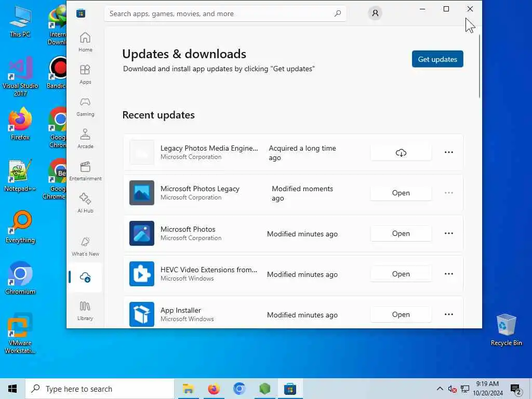Open more options for Microsoft Photos
This screenshot has height=399, width=532.
(448, 233)
